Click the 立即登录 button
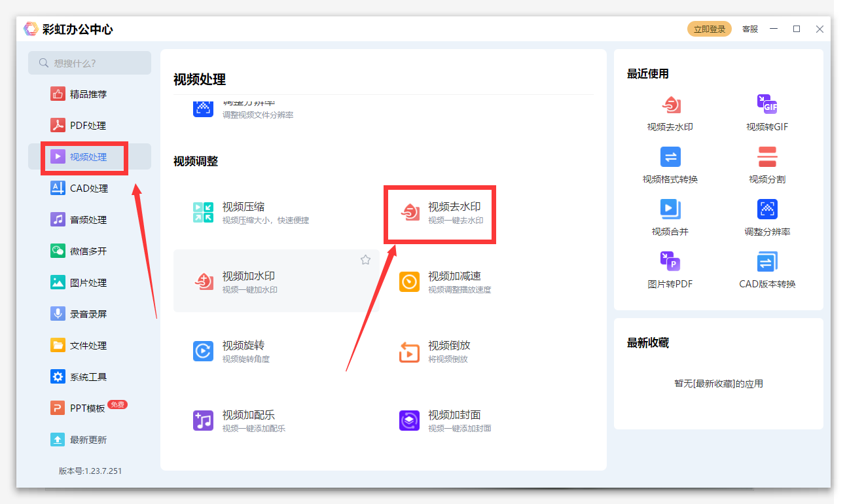 [x=710, y=29]
